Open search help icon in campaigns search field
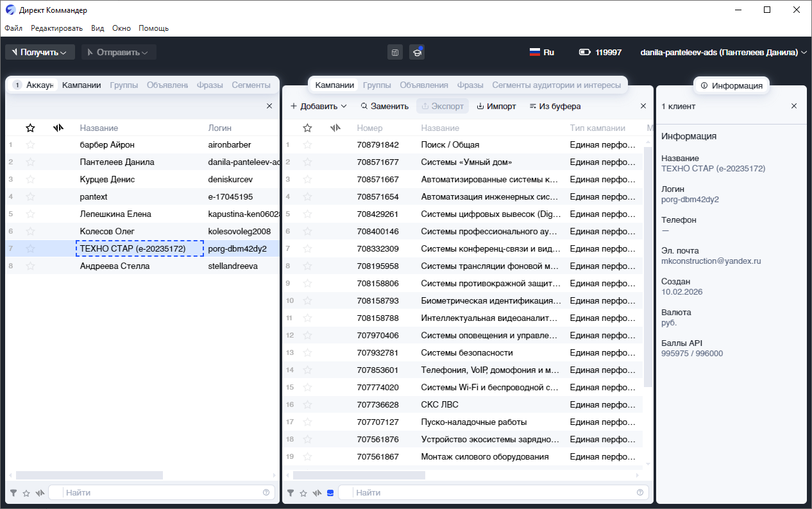Image resolution: width=812 pixels, height=509 pixels. [x=639, y=492]
